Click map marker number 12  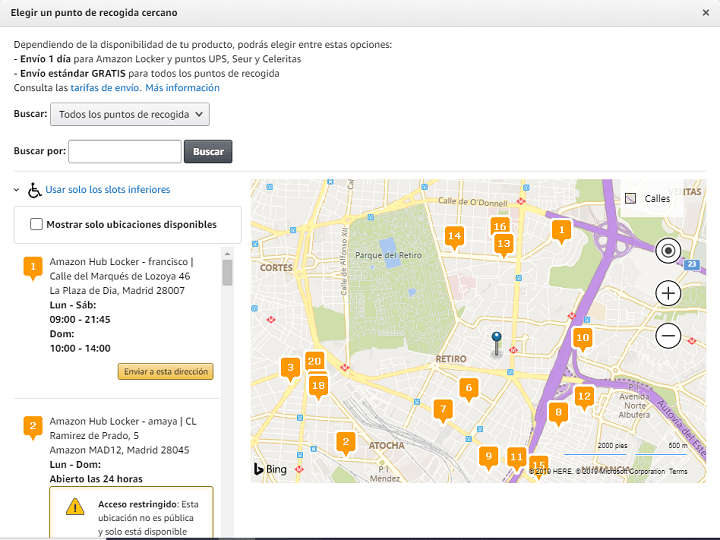tap(584, 397)
